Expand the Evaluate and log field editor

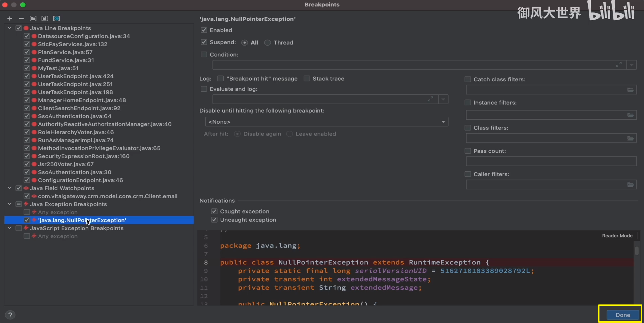(x=430, y=99)
